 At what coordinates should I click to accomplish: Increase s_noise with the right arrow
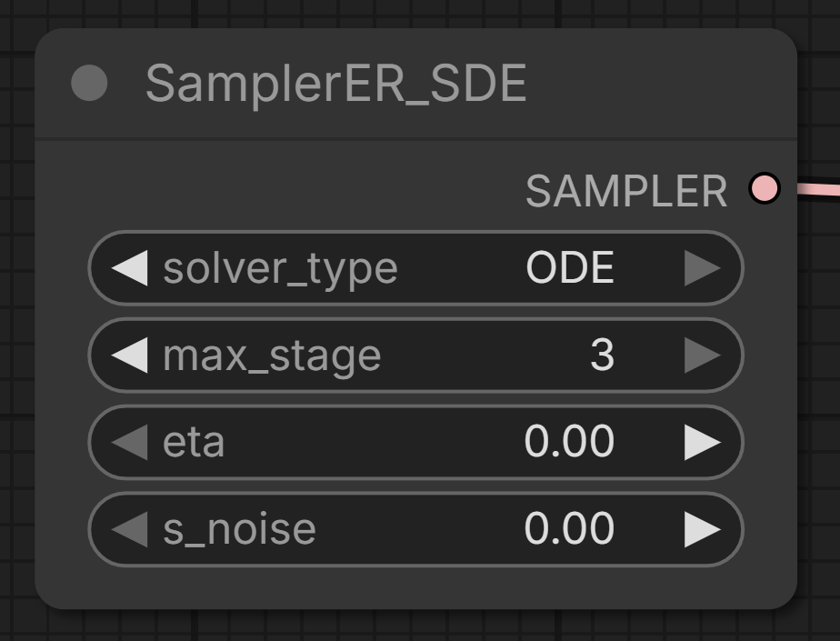coord(703,529)
